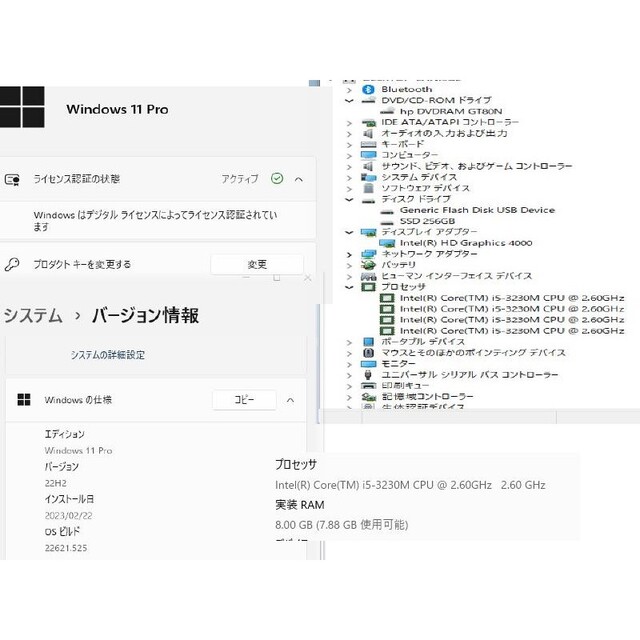Click the コンピューター category icon

pyautogui.click(x=368, y=156)
